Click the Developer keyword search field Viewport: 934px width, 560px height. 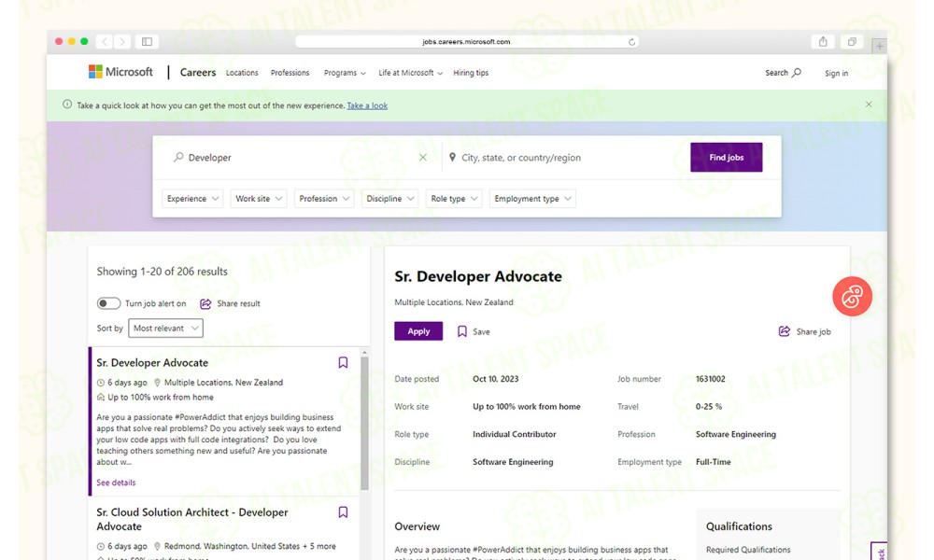coord(298,158)
